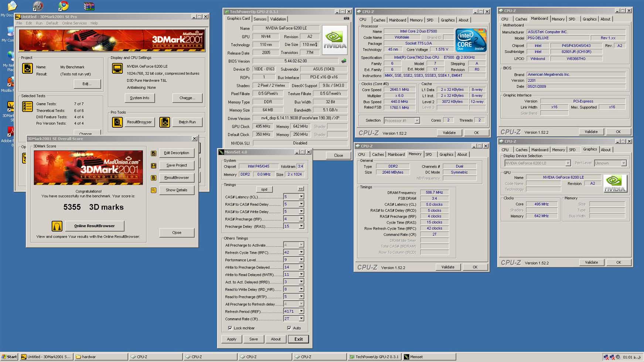Open the WinRAR desktop shortcut icon
Screen dimensions: 644x362
point(89,6)
